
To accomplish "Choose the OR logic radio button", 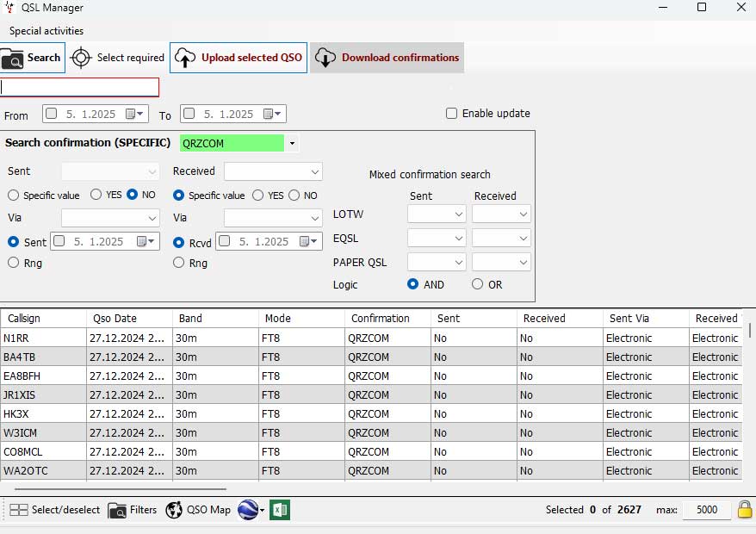I will [x=477, y=283].
